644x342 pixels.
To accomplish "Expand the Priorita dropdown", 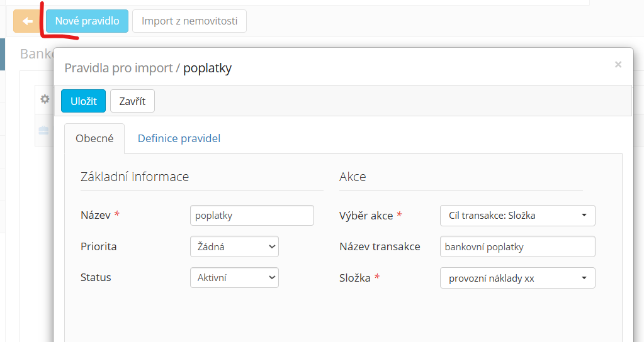I will point(234,246).
